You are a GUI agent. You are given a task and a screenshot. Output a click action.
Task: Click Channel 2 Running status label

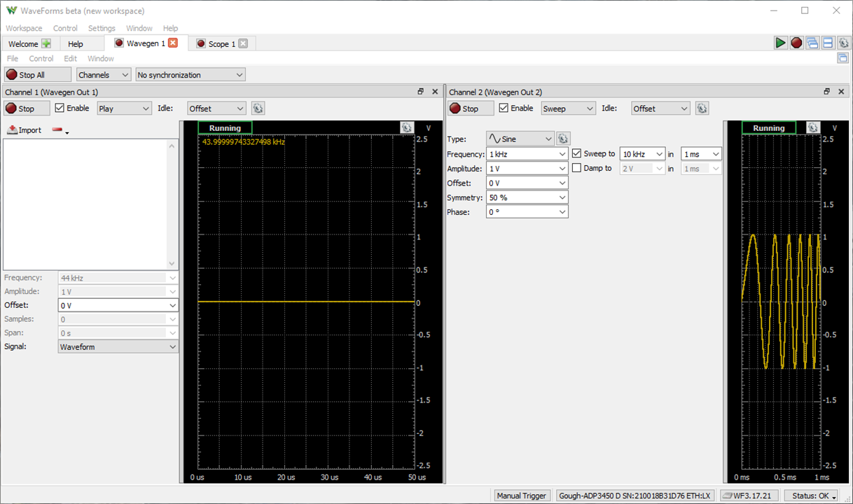pos(769,128)
